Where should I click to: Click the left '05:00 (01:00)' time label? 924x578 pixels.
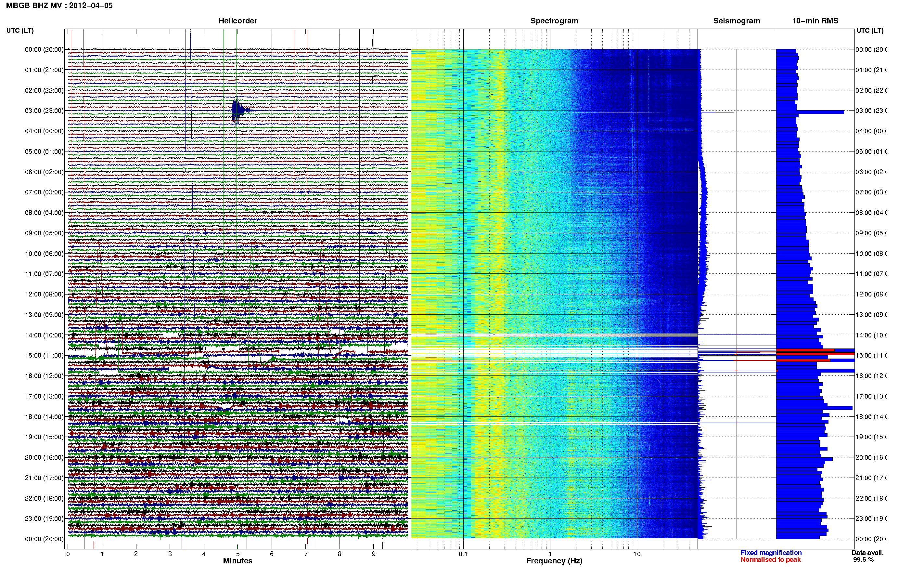click(x=44, y=151)
